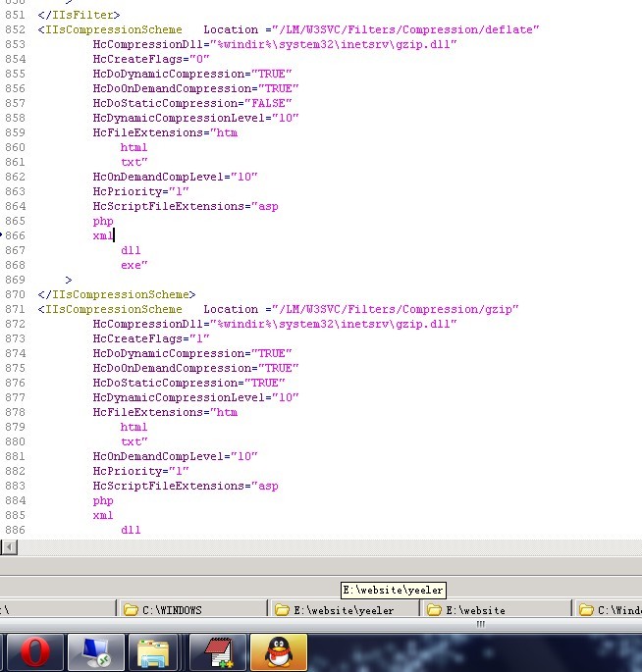Click the "php" entry on line 865
642x672 pixels.
coord(103,222)
